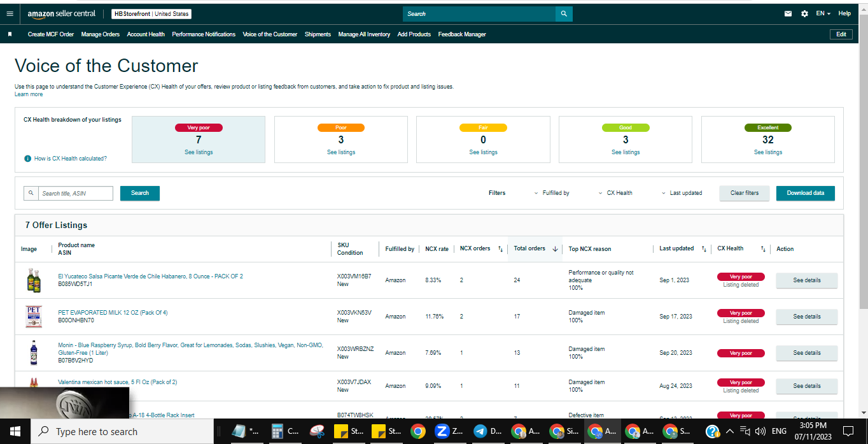Open the Monin Blue Raspberry Syrup image
868x444 pixels.
[33, 353]
